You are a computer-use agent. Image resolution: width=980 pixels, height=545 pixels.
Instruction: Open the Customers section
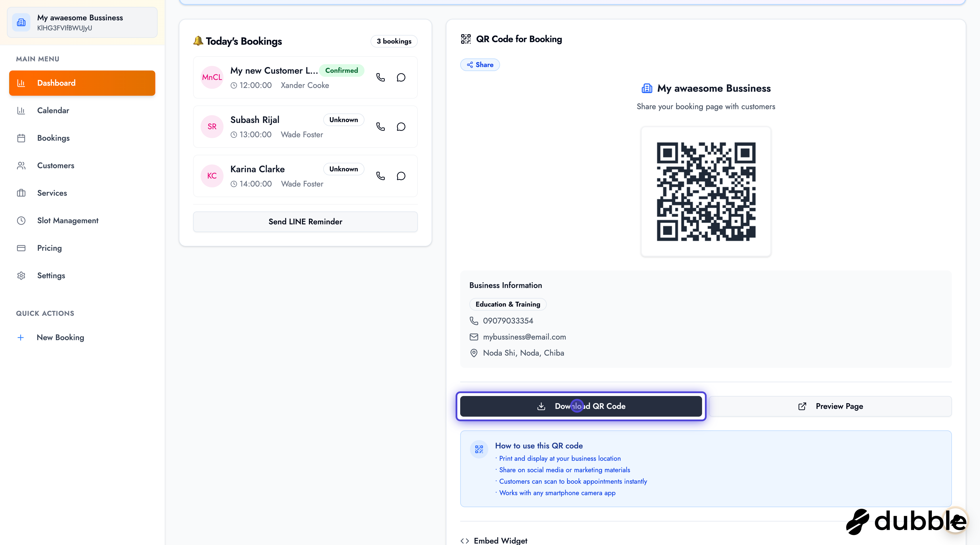coord(56,165)
